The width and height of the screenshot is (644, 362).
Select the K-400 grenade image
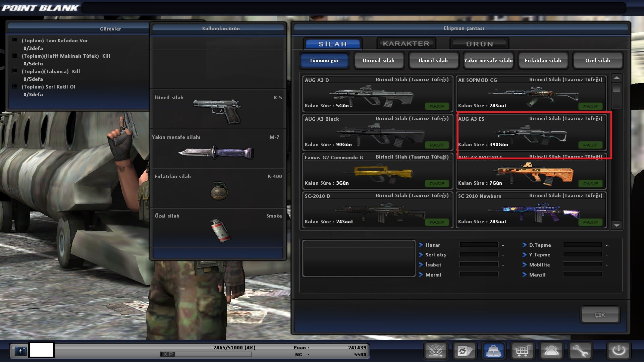219,191
